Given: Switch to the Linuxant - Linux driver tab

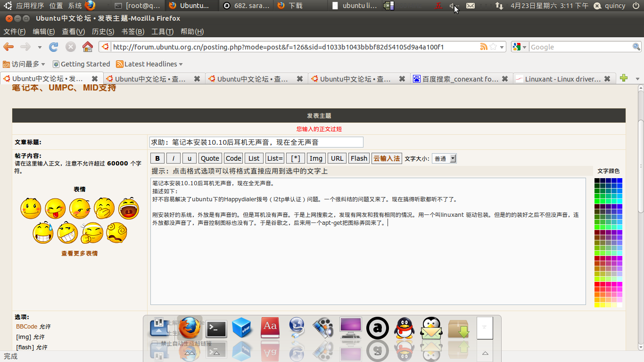Looking at the screenshot, I should tap(564, 79).
